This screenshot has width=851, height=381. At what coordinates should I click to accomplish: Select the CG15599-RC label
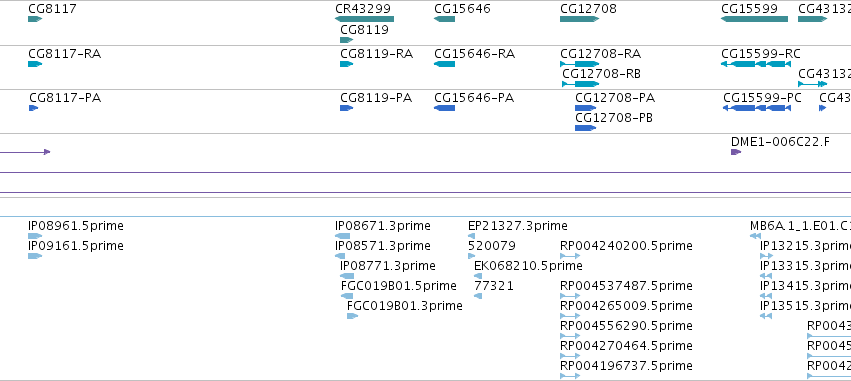[x=761, y=54]
